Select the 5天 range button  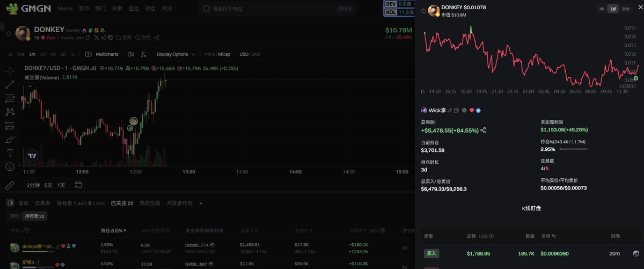48,185
